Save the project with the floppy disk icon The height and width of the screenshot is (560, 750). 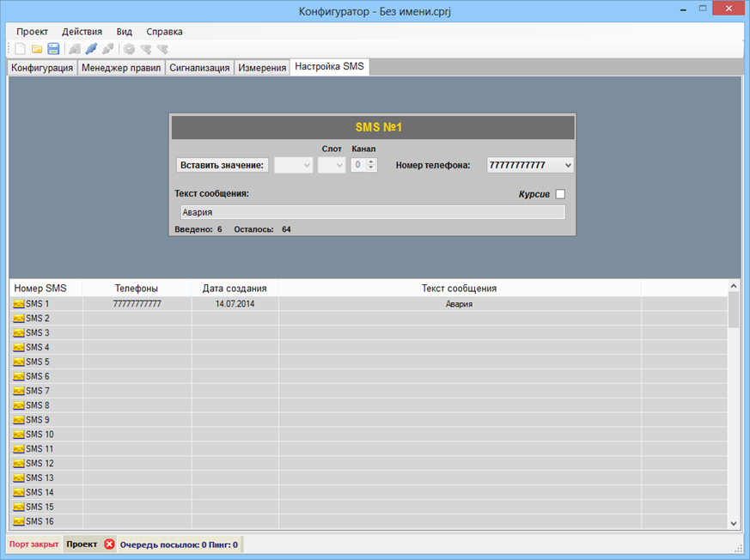(x=53, y=49)
